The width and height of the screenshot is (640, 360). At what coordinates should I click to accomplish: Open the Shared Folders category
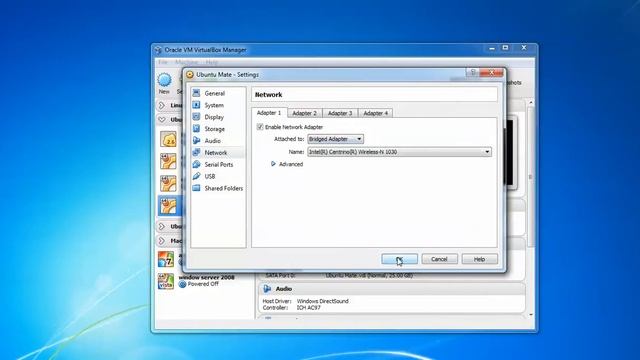point(223,188)
